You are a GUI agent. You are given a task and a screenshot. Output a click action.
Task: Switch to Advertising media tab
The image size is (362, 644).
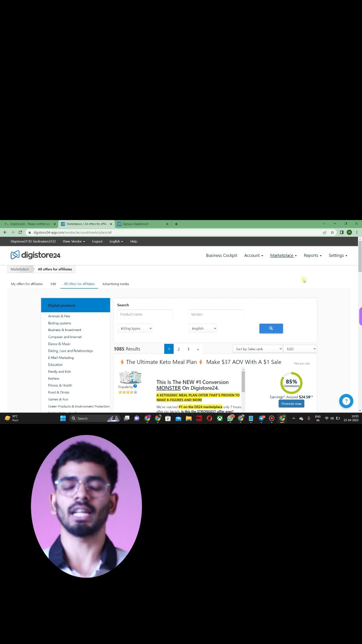click(x=115, y=284)
